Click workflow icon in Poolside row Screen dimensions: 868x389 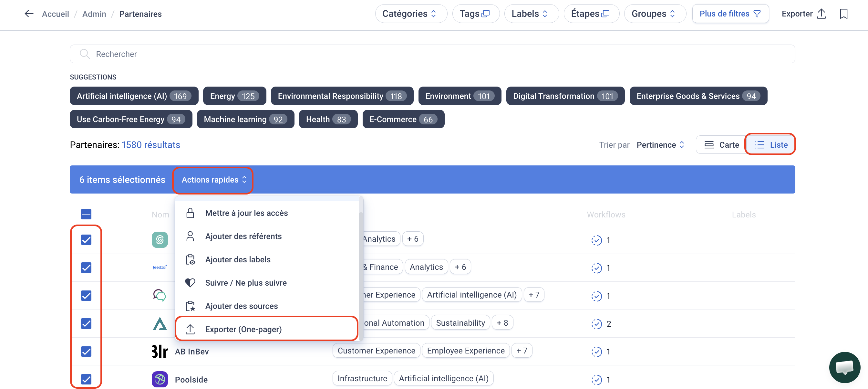(x=596, y=380)
